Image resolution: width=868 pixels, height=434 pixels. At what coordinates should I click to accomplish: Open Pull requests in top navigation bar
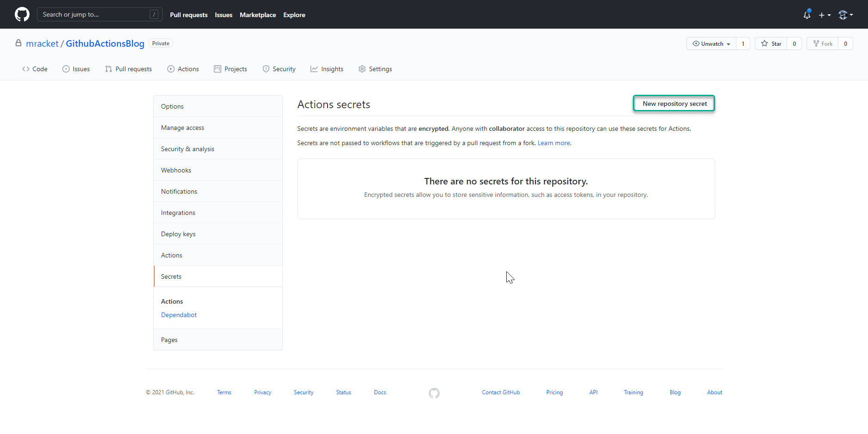[x=188, y=15]
